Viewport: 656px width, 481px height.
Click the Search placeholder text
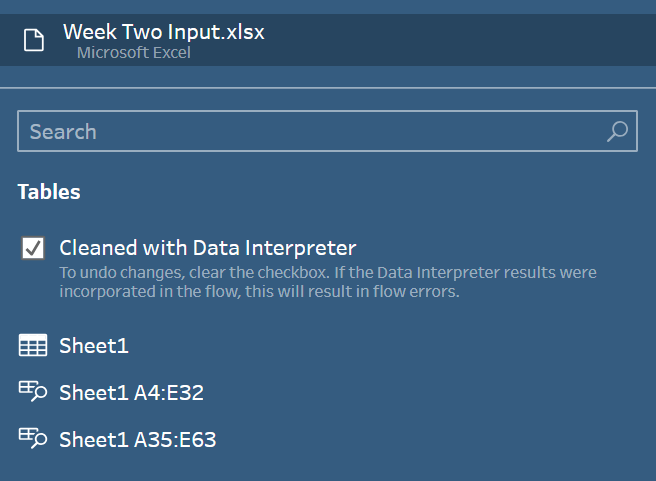coord(63,132)
